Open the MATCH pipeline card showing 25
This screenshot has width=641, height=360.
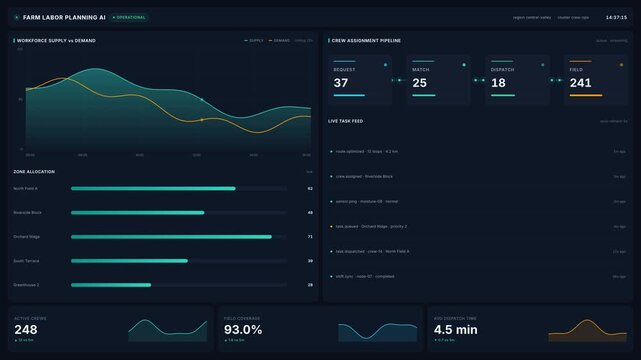click(439, 80)
